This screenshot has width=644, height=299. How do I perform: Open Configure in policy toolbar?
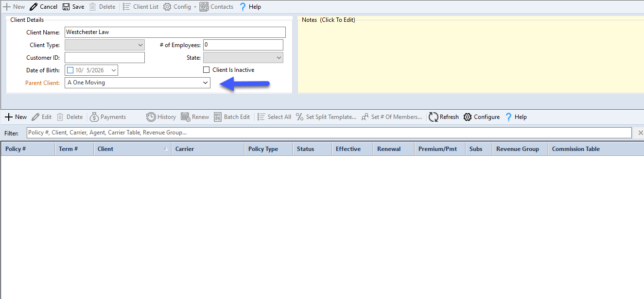coord(482,117)
